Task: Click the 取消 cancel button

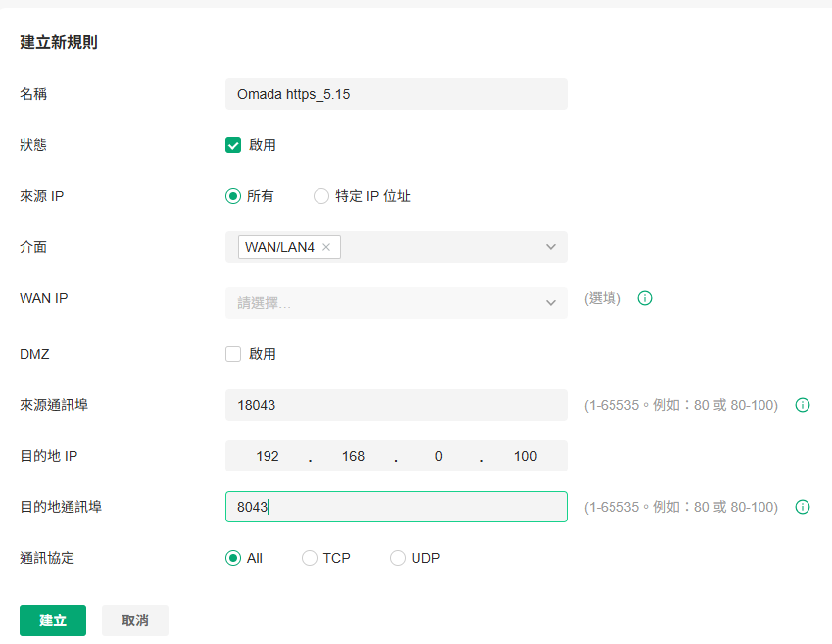Action: pyautogui.click(x=135, y=620)
